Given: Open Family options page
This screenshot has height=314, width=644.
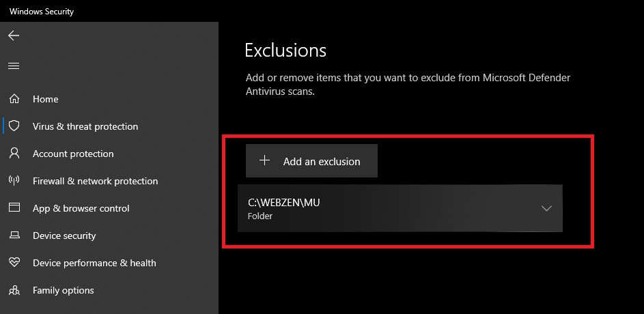Looking at the screenshot, I should pyautogui.click(x=63, y=290).
